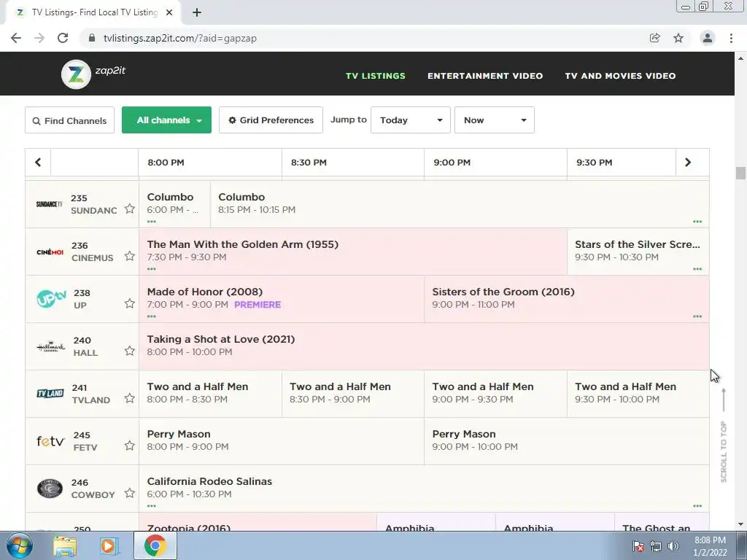Click trailing dots in Sisters of the Groom cell

[697, 316]
